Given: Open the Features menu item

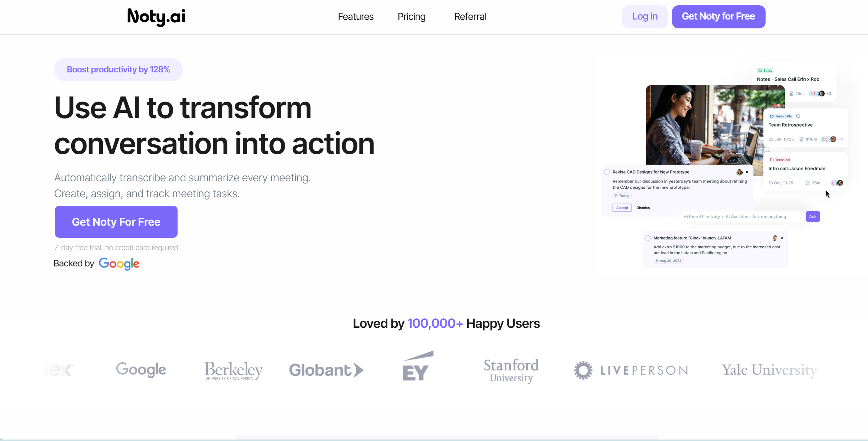Looking at the screenshot, I should 355,17.
